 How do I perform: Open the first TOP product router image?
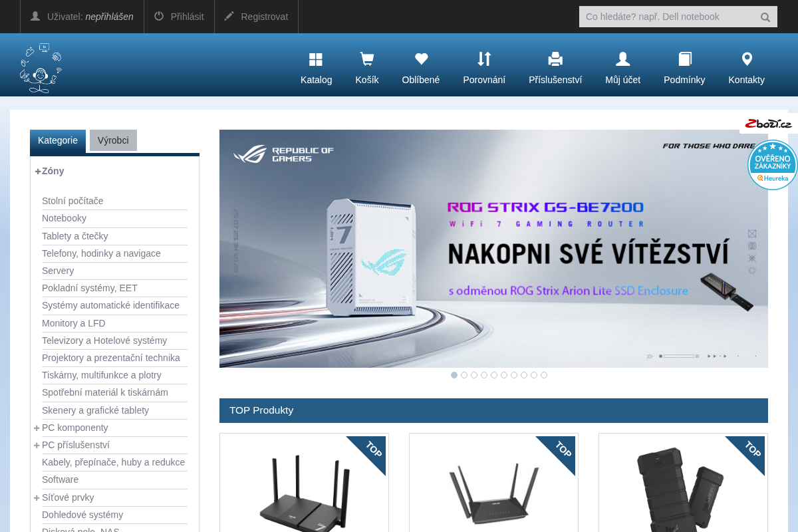click(304, 492)
